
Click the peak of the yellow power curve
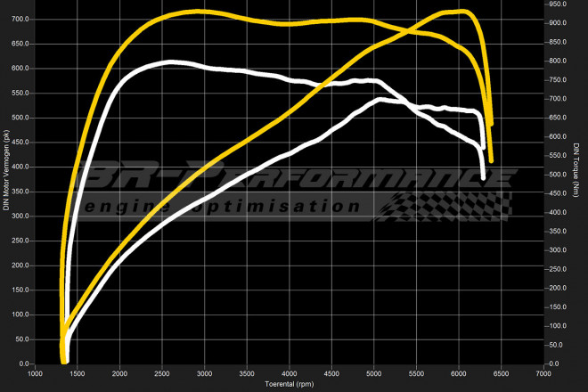pos(462,12)
